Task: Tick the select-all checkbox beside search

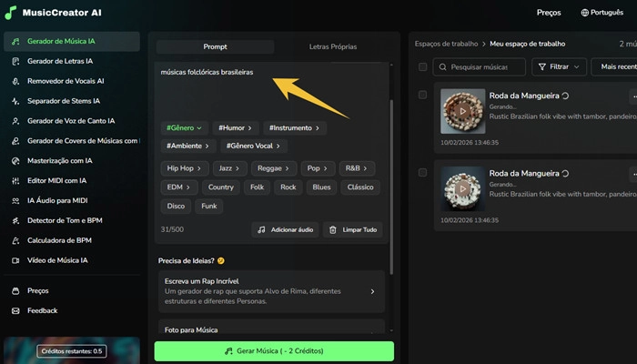Action: pos(422,67)
